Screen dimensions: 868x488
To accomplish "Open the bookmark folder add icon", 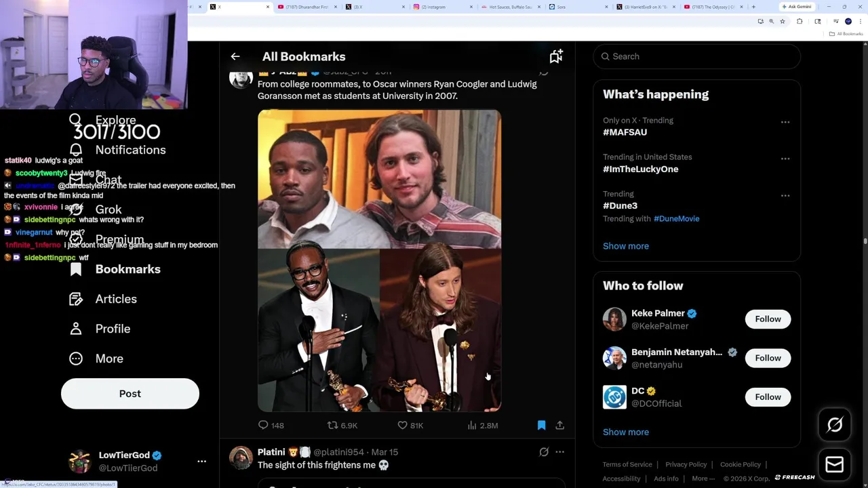I will click(556, 57).
